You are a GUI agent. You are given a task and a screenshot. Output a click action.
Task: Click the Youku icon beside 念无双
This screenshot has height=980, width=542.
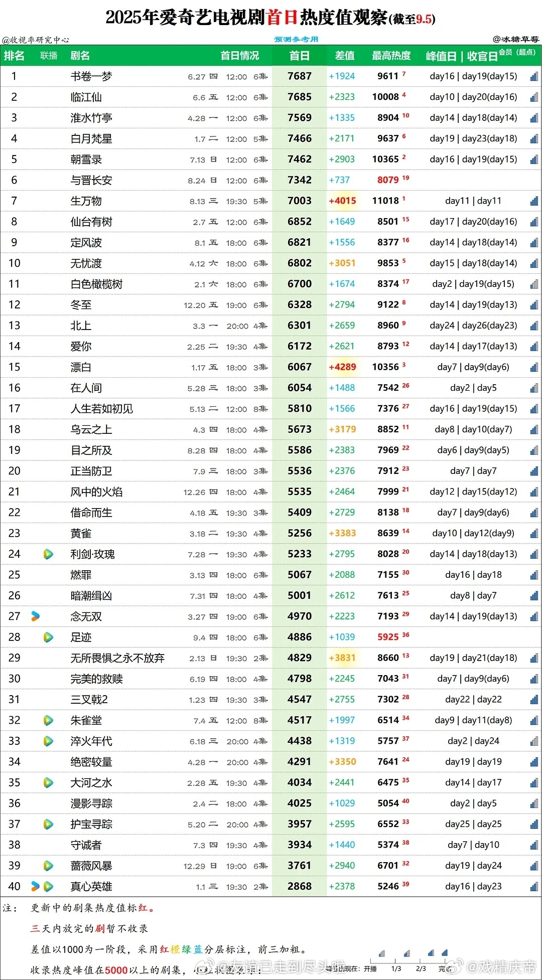point(35,616)
